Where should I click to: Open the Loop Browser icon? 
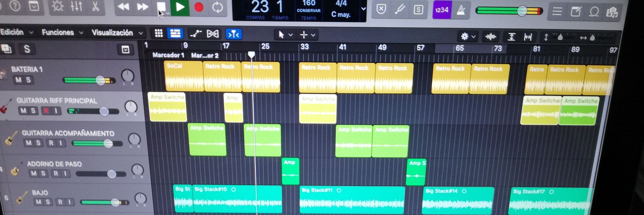(x=594, y=12)
